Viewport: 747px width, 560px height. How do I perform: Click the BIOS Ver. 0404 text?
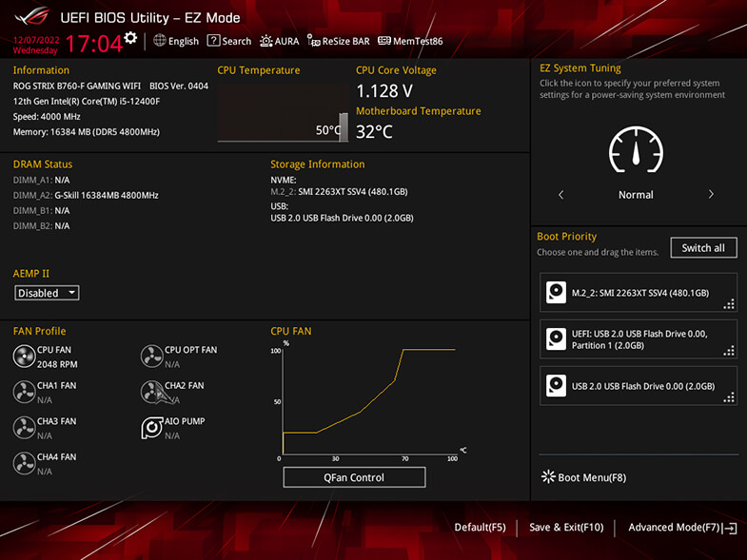[179, 86]
